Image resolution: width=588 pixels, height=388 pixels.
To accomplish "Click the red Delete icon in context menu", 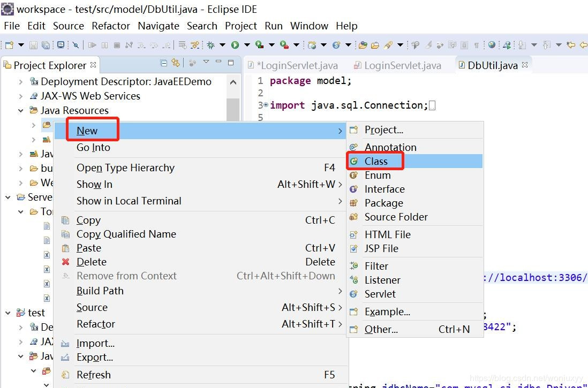I will 66,262.
